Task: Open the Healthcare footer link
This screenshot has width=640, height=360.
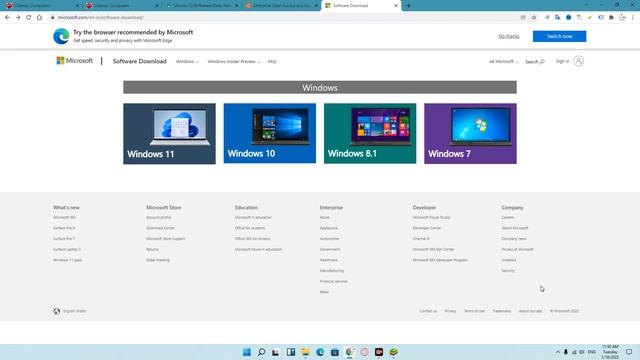Action: click(x=329, y=260)
